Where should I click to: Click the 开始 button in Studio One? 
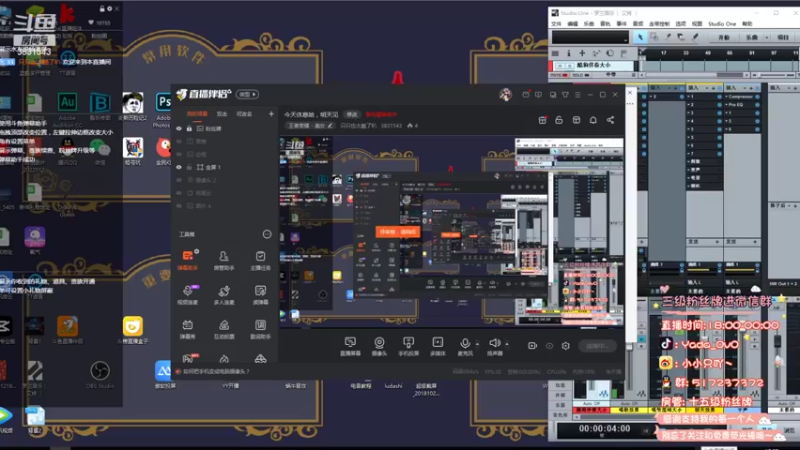(x=724, y=37)
